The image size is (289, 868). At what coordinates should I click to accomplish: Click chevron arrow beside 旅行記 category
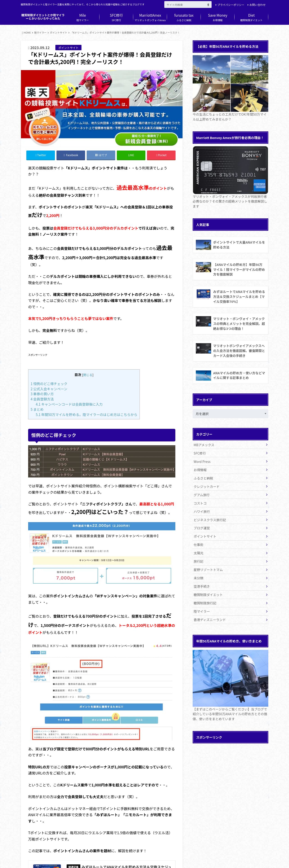266,561
